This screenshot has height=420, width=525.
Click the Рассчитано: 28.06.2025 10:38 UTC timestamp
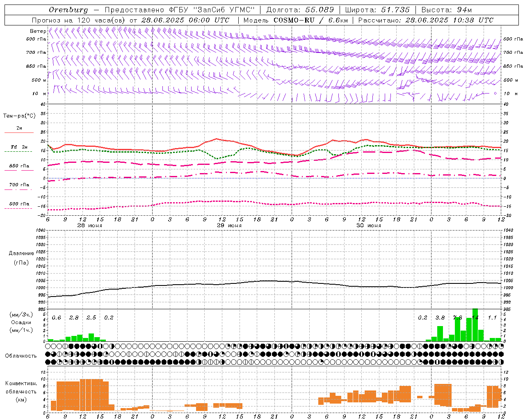426,20
